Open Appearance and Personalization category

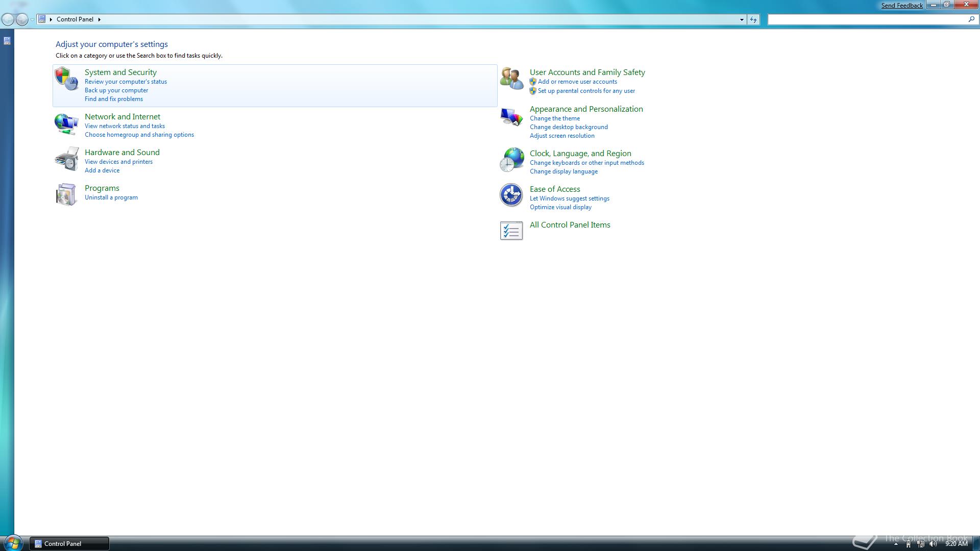tap(586, 109)
